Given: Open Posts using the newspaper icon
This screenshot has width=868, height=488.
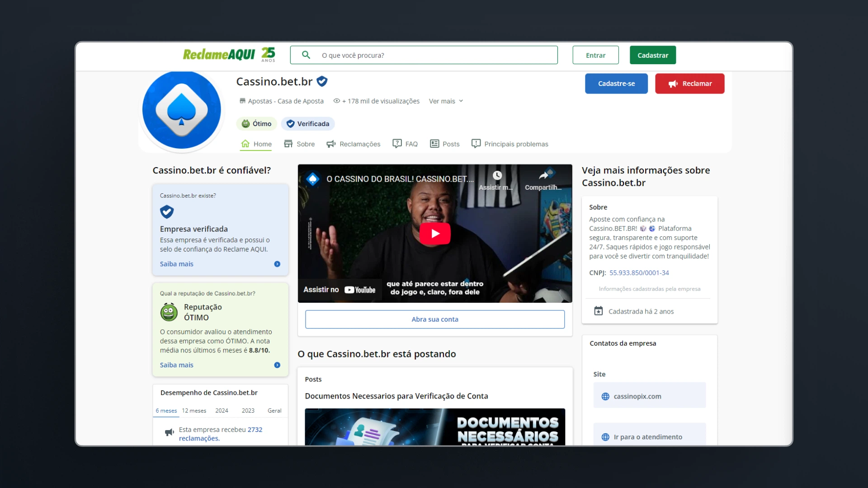Looking at the screenshot, I should tap(435, 143).
